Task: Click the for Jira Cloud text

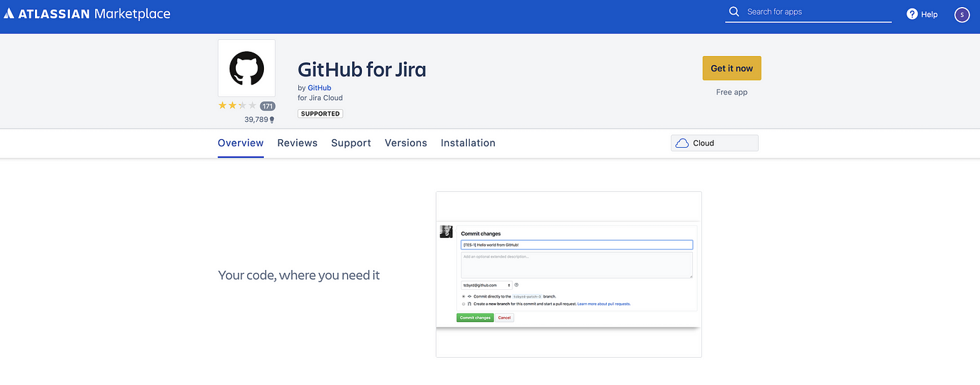Action: [x=321, y=98]
